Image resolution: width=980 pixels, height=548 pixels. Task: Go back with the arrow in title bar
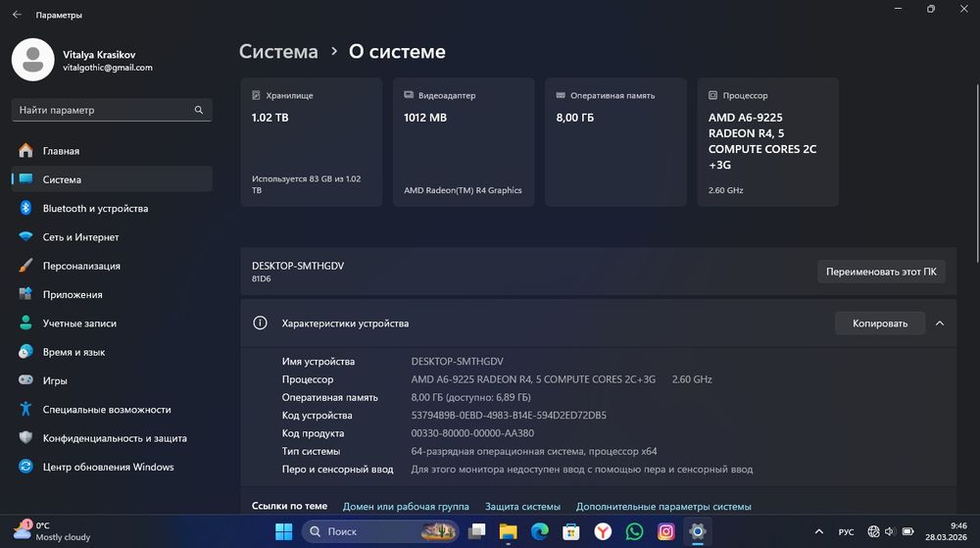pyautogui.click(x=17, y=15)
